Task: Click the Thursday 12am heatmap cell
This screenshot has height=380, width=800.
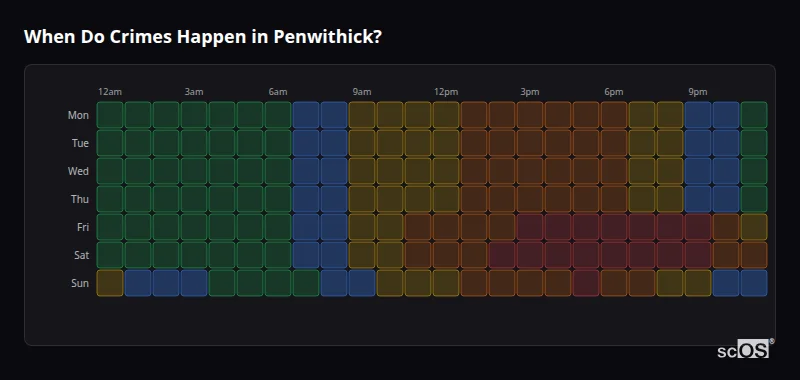Action: pyautogui.click(x=110, y=199)
